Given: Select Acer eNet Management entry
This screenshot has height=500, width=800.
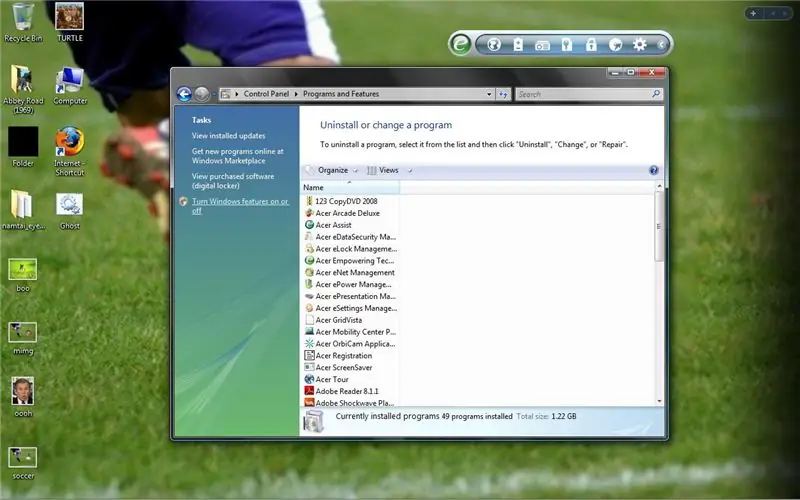Looking at the screenshot, I should (x=350, y=272).
